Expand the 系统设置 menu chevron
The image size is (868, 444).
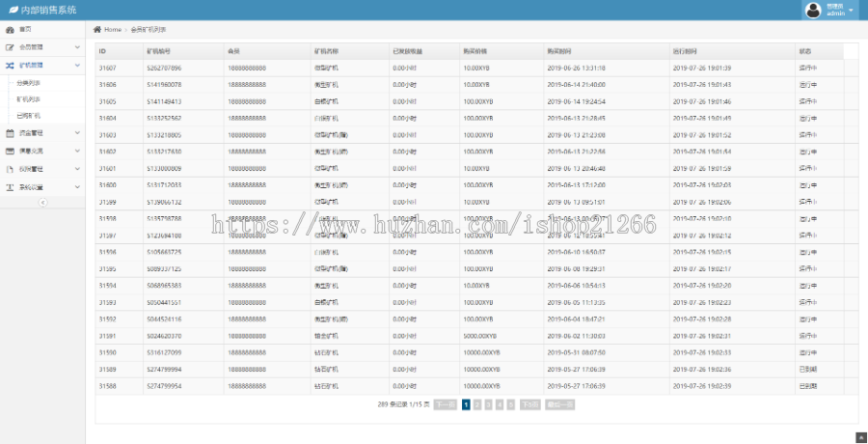[x=77, y=187]
